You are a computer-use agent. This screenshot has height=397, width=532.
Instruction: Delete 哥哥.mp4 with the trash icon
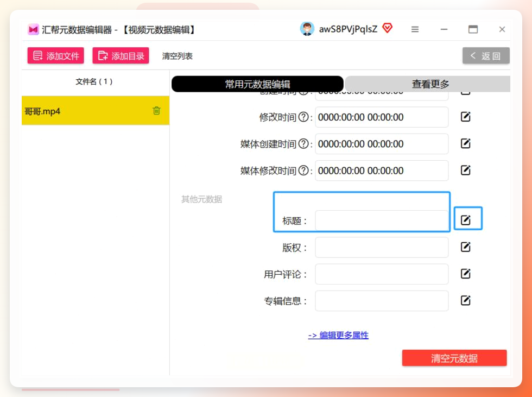pos(156,111)
